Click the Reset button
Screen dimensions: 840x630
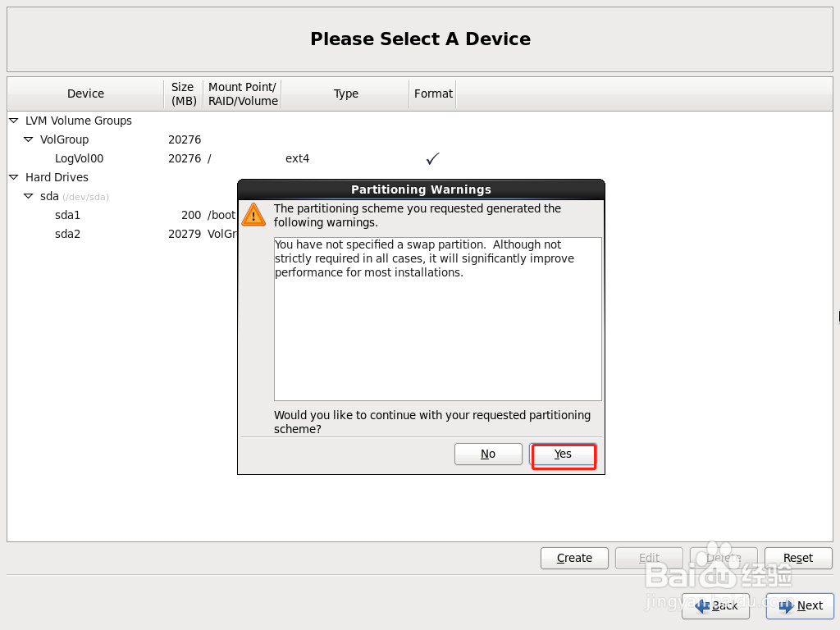(798, 558)
